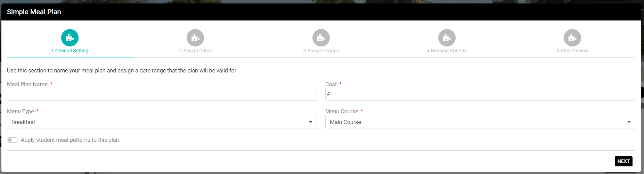
Task: Click the 'Apply student meal patterns' label
Action: pyautogui.click(x=70, y=140)
